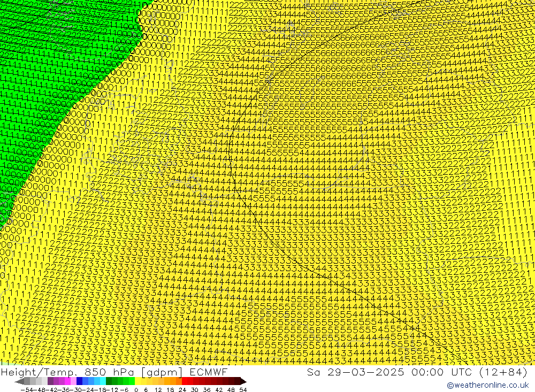
Task: Pick the dark blue swatch above the -30 label
Action: tap(79, 381)
